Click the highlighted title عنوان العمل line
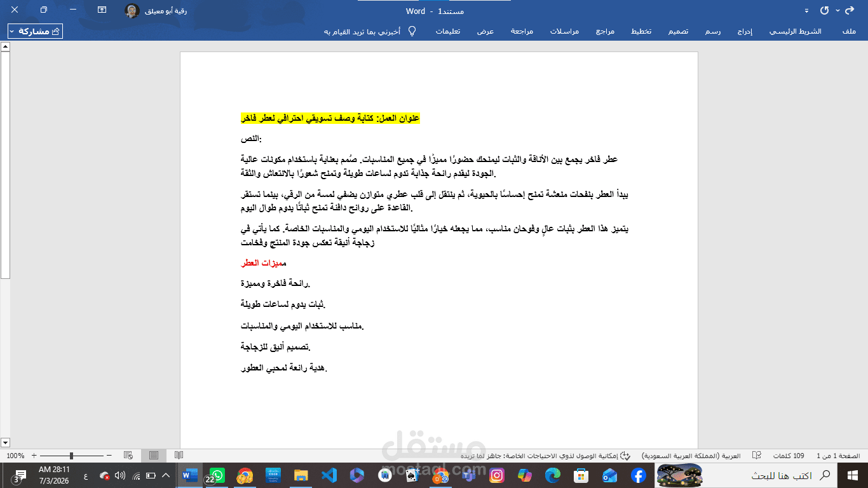868x488 pixels. pyautogui.click(x=330, y=119)
